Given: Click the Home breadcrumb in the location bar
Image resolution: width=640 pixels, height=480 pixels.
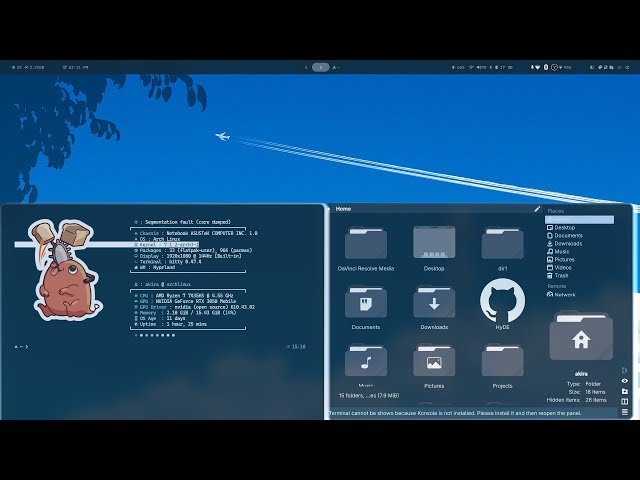Looking at the screenshot, I should [x=343, y=209].
